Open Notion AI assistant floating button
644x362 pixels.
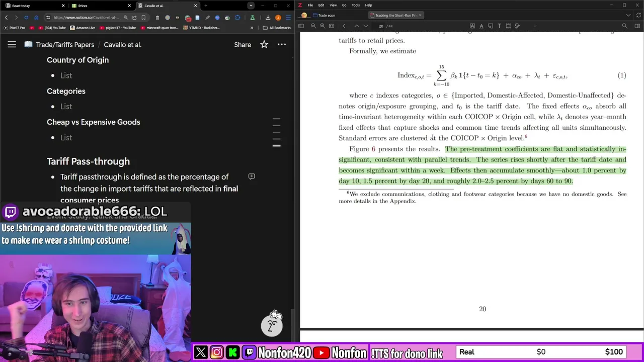(272, 326)
